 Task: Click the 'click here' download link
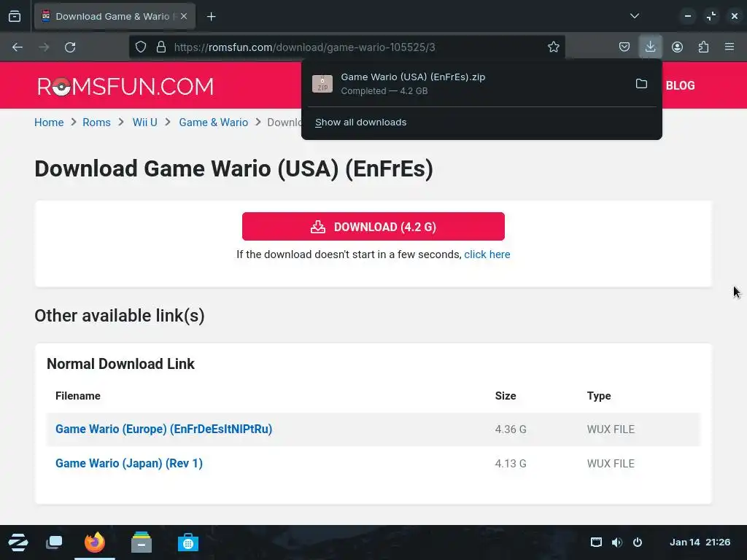tap(487, 254)
